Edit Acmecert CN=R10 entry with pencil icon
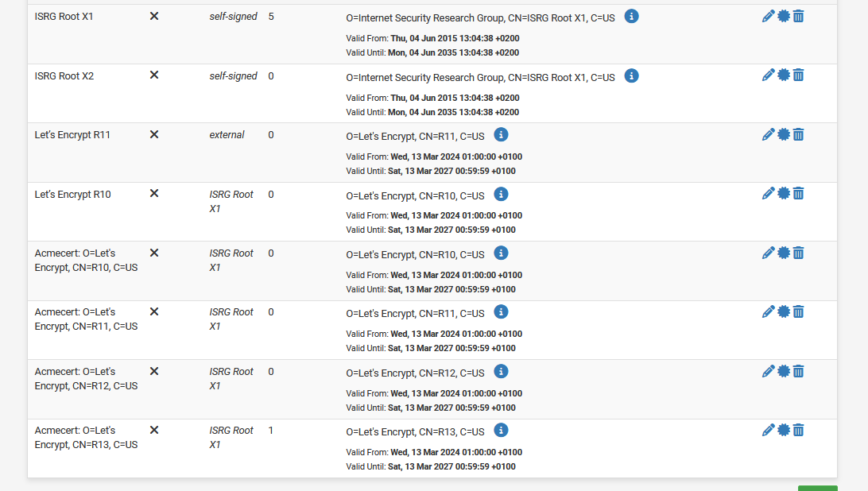This screenshot has width=868, height=491. point(768,253)
